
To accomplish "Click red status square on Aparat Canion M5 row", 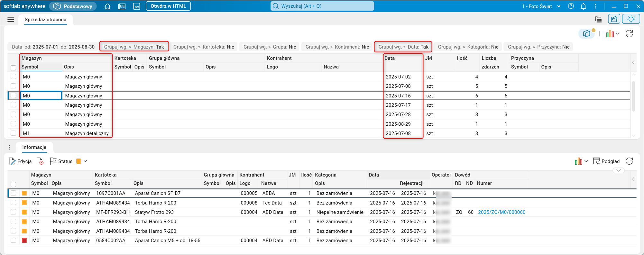I will [x=24, y=241].
